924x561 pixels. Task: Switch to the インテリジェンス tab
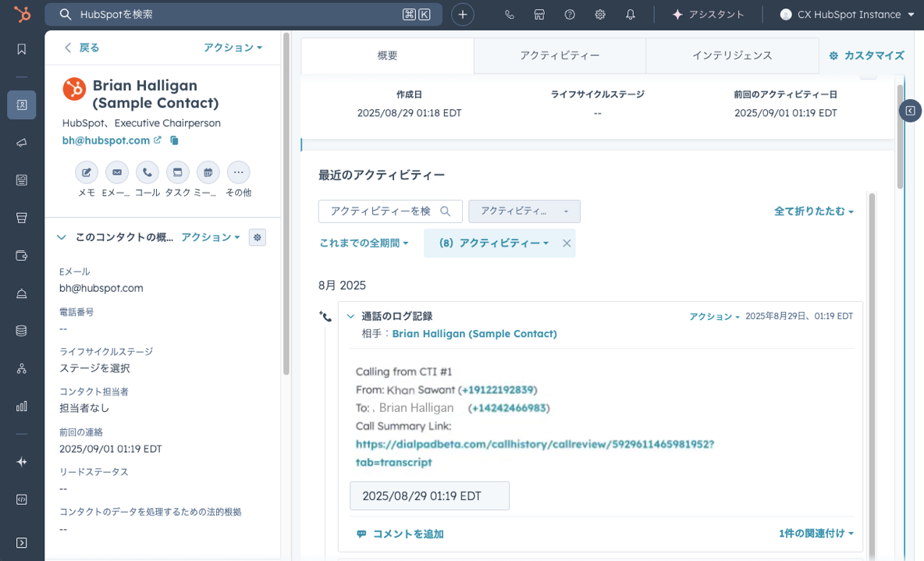click(x=732, y=55)
